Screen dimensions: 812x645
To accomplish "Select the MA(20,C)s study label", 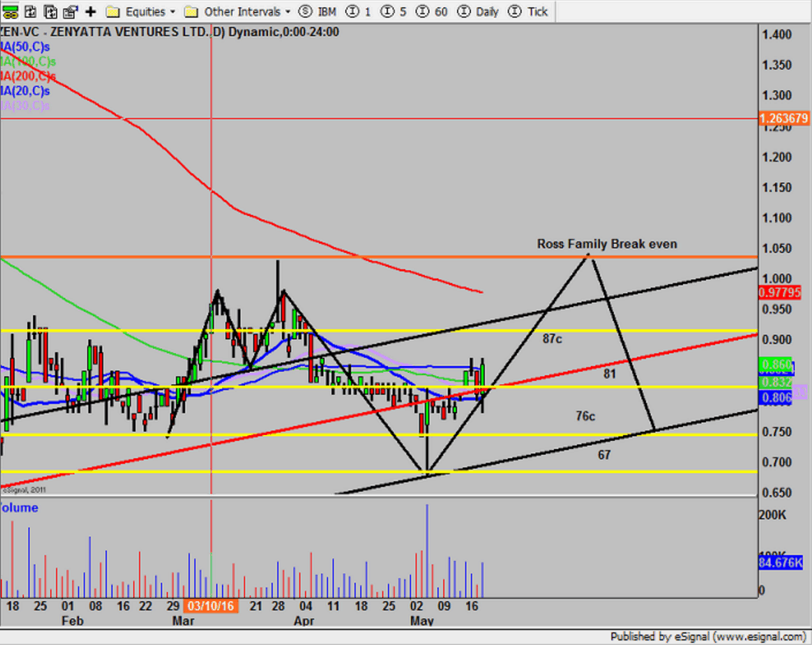I will pos(25,91).
